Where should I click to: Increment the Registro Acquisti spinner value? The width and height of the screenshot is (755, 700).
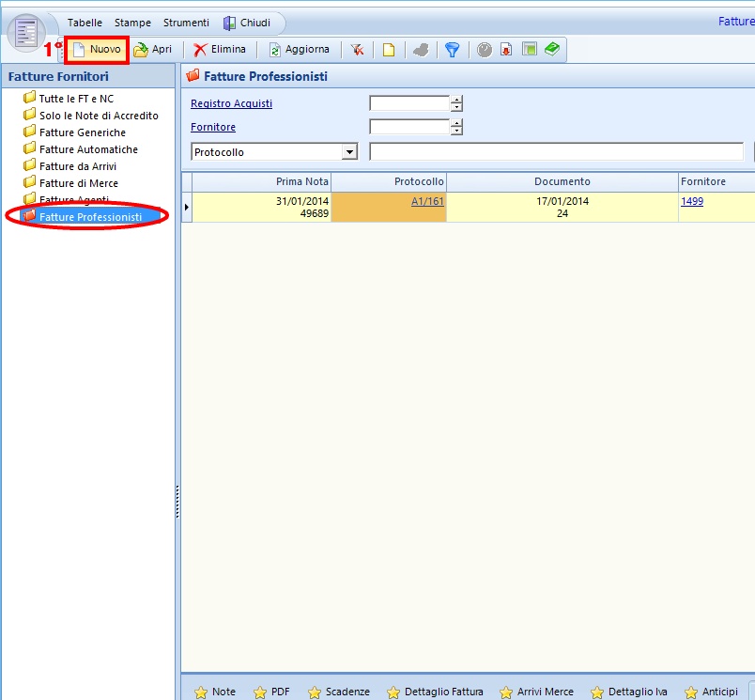[x=456, y=100]
